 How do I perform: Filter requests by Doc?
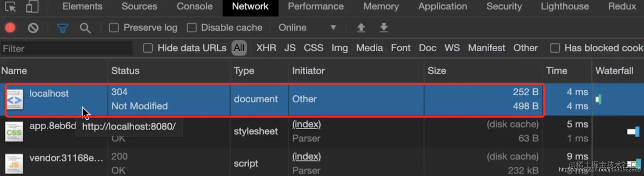click(428, 48)
